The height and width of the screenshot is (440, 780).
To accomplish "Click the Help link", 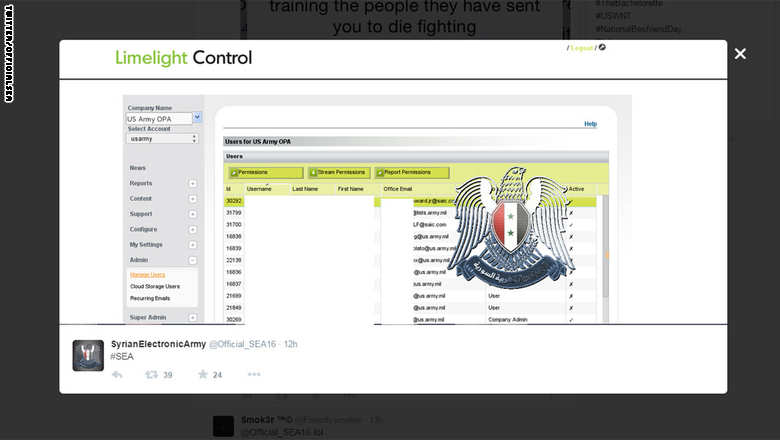I will (590, 124).
